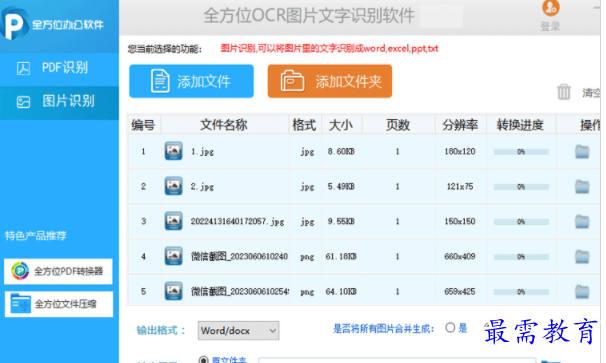This screenshot has width=606, height=363.
Task: Click the 660x409 resolution cell
Action: (x=460, y=256)
